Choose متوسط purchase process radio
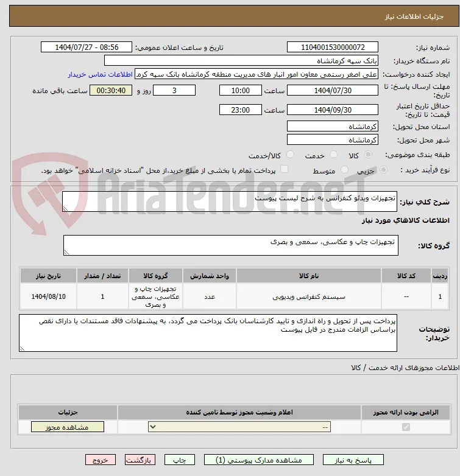 coord(344,170)
